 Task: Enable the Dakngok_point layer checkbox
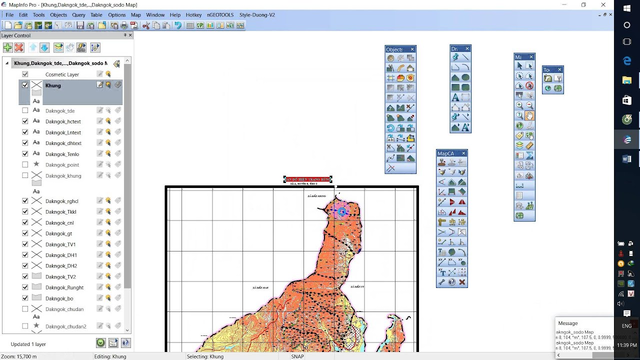click(25, 164)
